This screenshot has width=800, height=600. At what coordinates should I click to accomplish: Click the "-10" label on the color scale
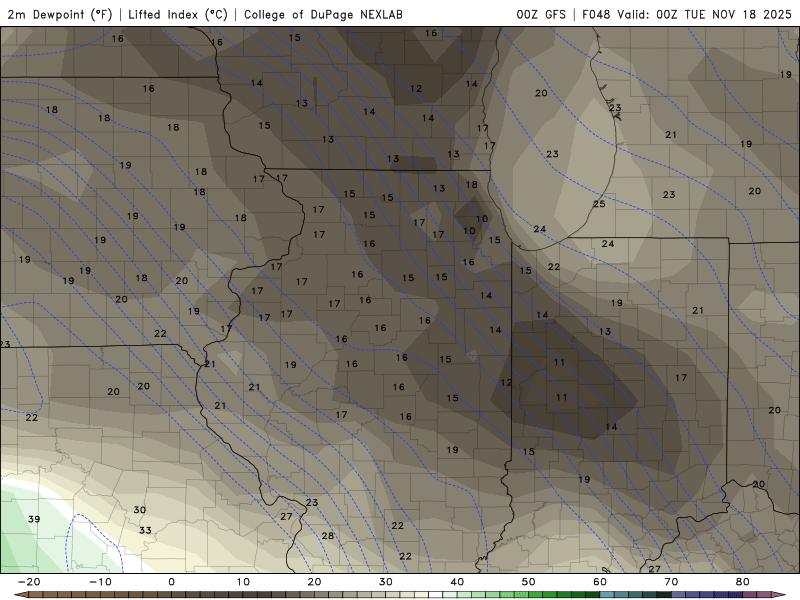point(100,582)
